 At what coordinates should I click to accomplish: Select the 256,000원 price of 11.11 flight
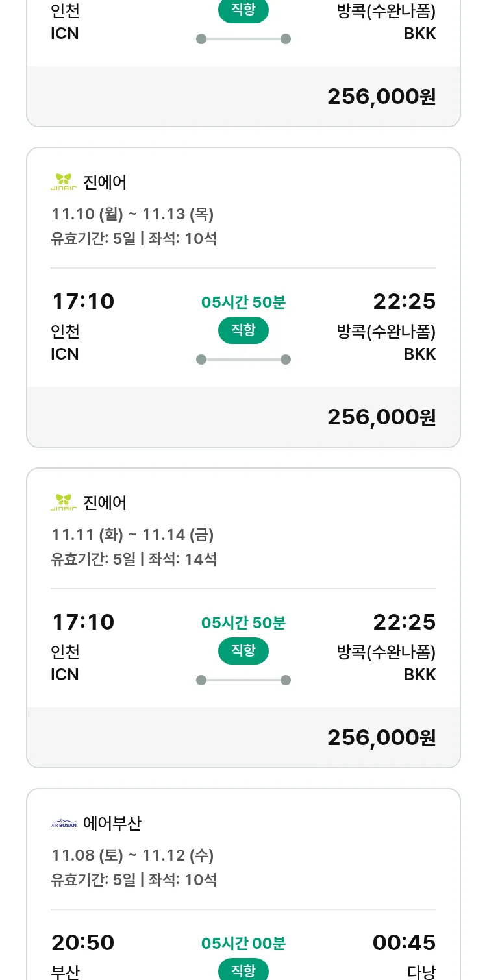click(x=381, y=737)
